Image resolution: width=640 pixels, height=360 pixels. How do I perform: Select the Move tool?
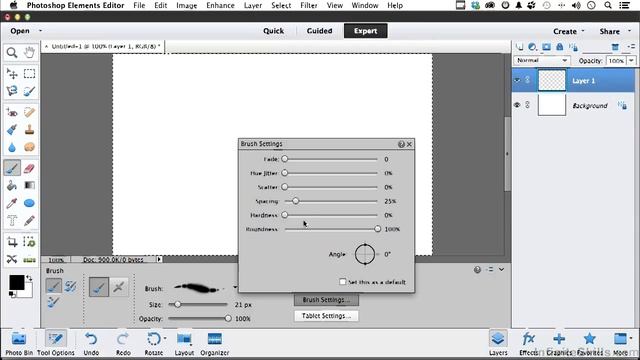click(12, 74)
